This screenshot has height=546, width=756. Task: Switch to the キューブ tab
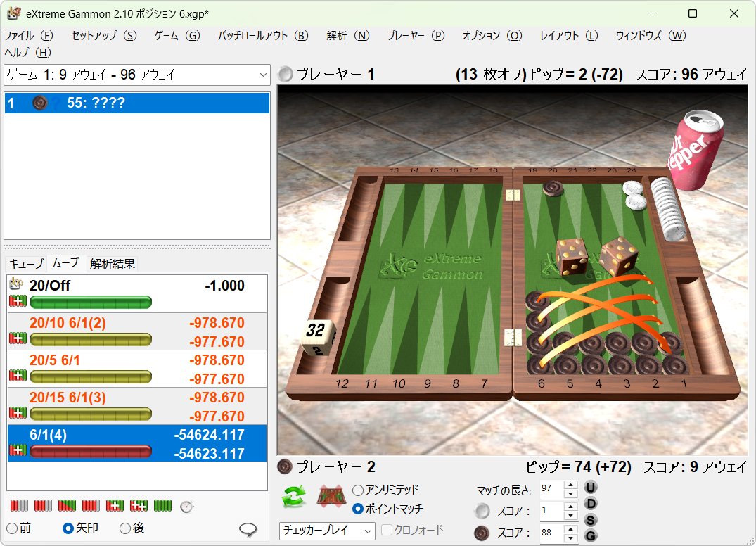tap(26, 263)
